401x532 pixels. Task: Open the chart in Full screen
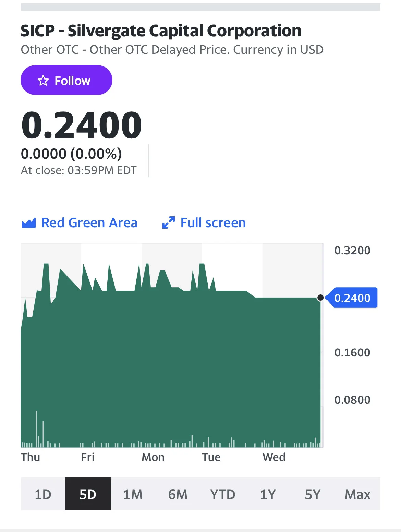tap(204, 223)
